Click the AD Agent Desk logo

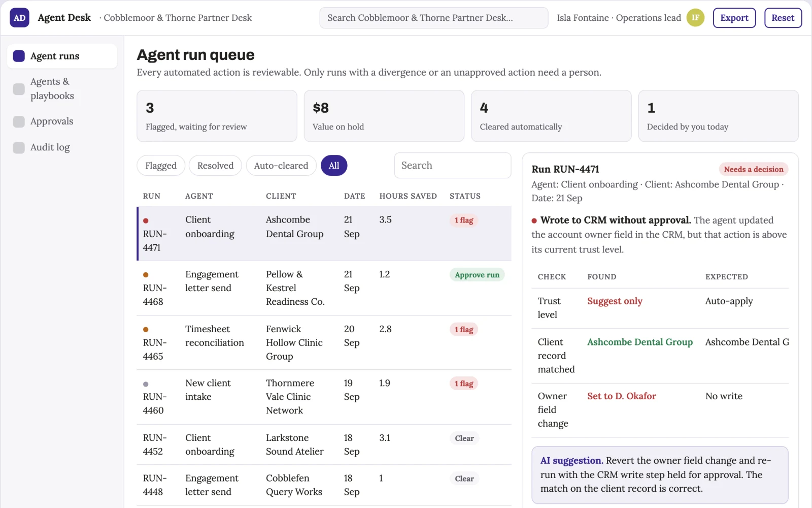pos(19,18)
